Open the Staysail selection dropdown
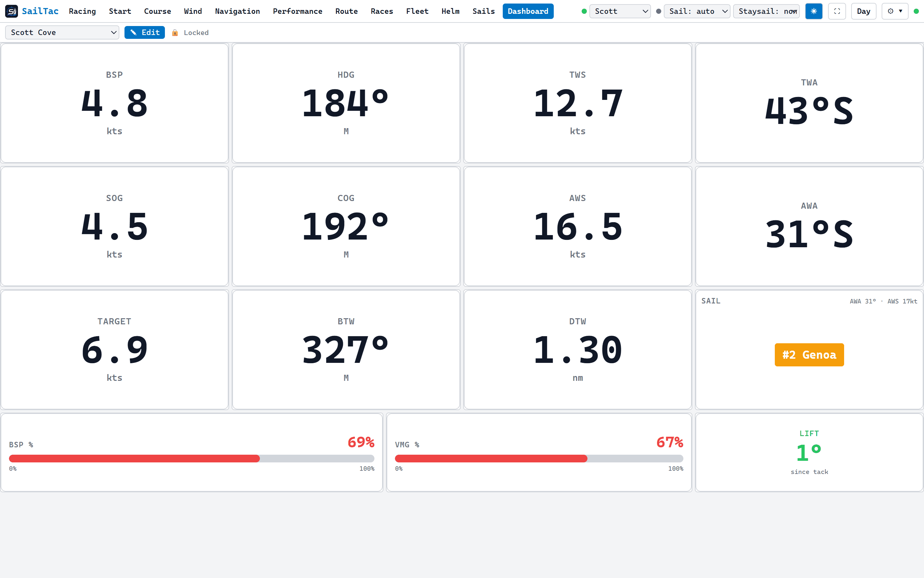Image resolution: width=924 pixels, height=578 pixels. (766, 11)
